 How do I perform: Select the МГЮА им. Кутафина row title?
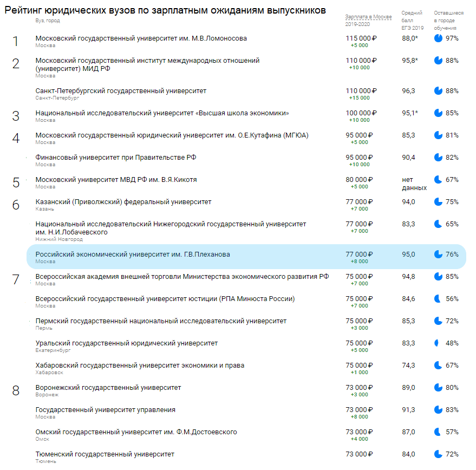[172, 135]
